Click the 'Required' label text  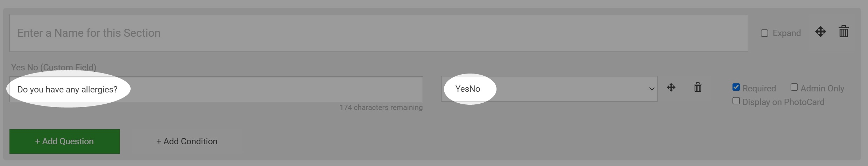point(759,88)
